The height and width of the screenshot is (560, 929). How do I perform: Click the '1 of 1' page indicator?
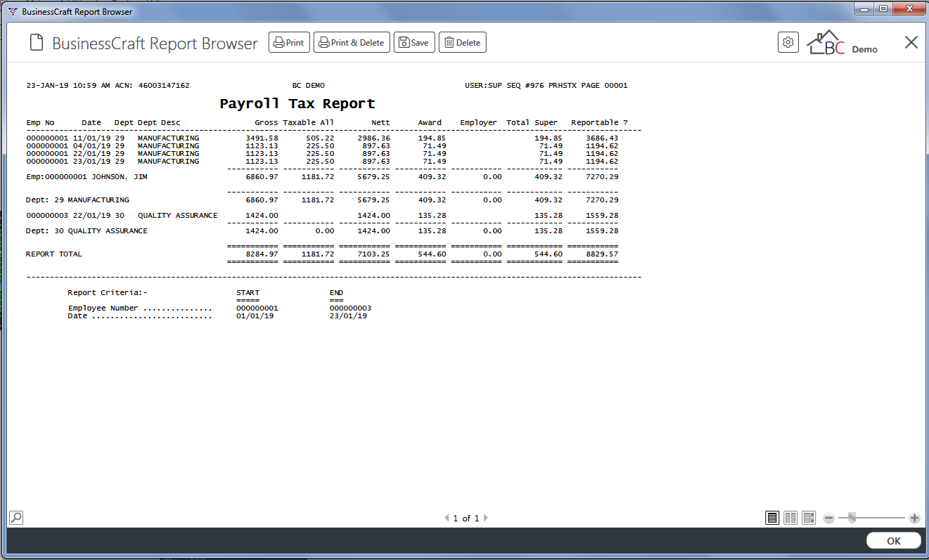466,519
